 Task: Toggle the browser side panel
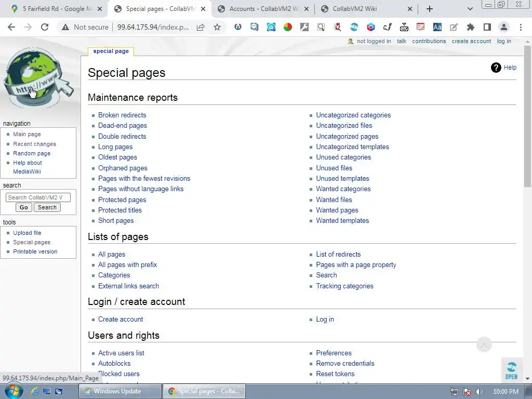[487, 27]
